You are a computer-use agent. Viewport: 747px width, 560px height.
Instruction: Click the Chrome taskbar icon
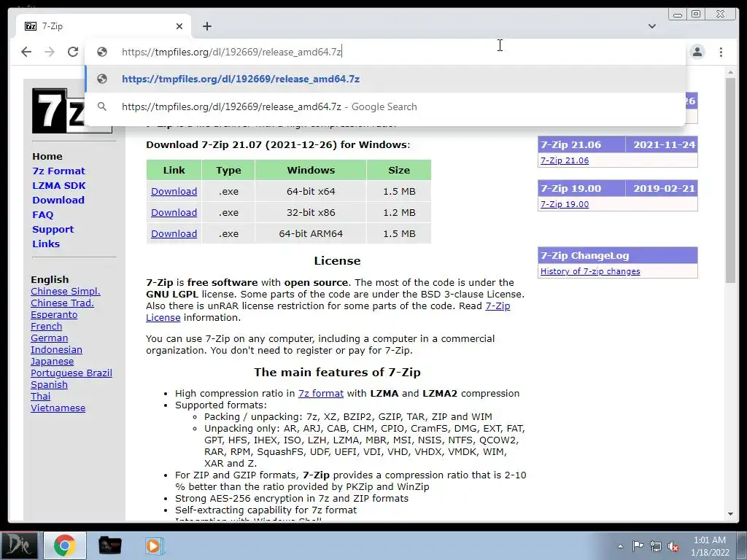pos(65,545)
